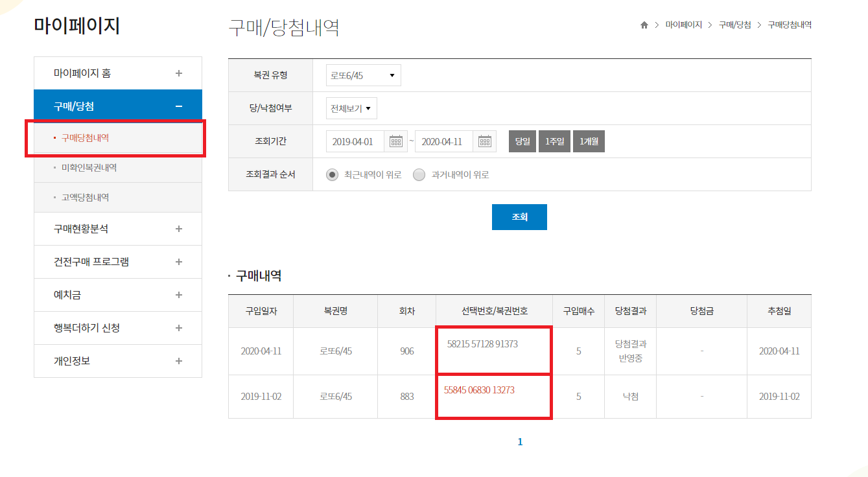Click 마이페이지 breadcrumb link

(683, 25)
